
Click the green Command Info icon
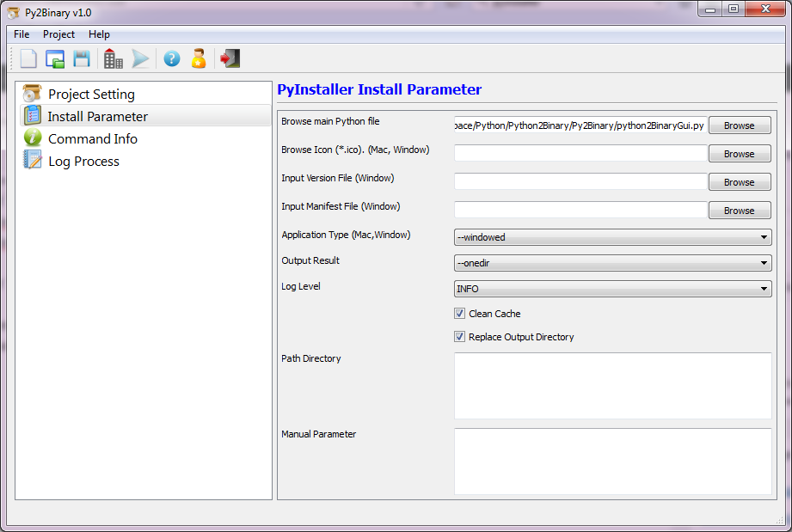pyautogui.click(x=33, y=138)
